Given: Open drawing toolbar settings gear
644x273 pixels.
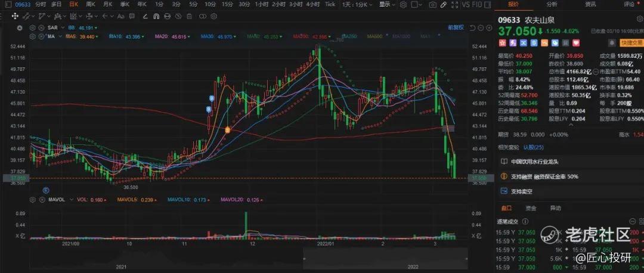Looking at the screenshot, I should (x=214, y=17).
